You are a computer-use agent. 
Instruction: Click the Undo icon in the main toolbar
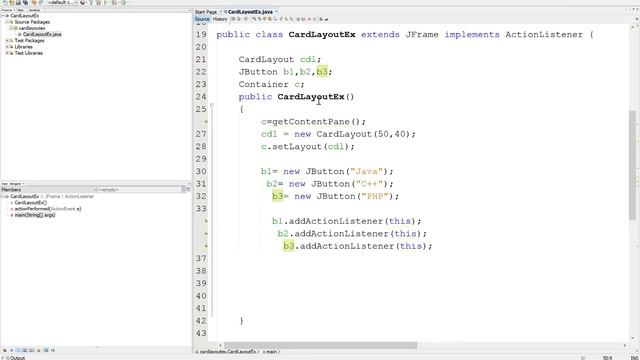(34, 2)
